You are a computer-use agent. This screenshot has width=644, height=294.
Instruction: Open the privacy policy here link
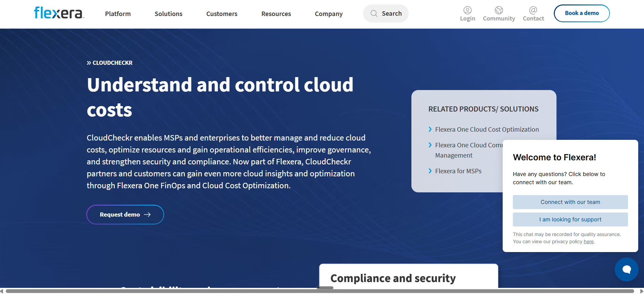pos(588,241)
